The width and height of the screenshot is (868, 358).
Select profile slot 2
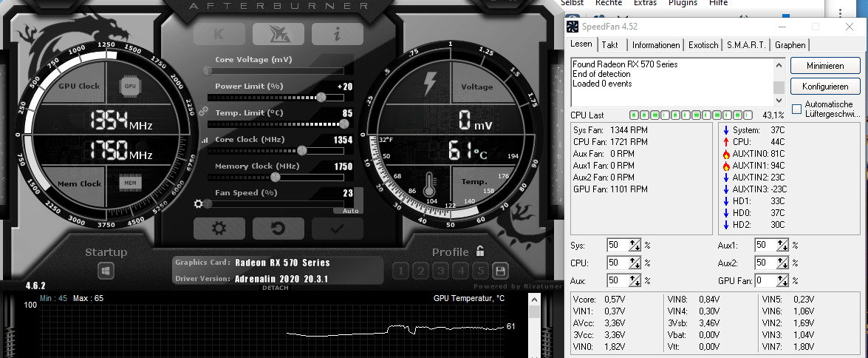(x=421, y=271)
